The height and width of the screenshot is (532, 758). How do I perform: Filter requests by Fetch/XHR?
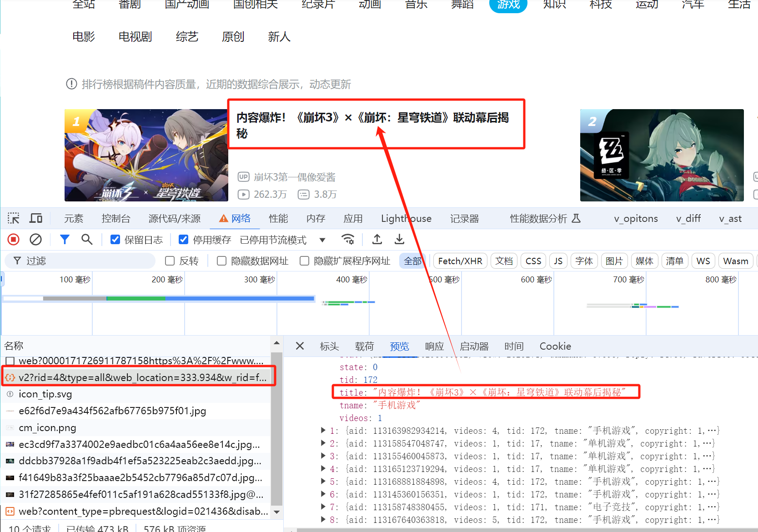point(460,261)
